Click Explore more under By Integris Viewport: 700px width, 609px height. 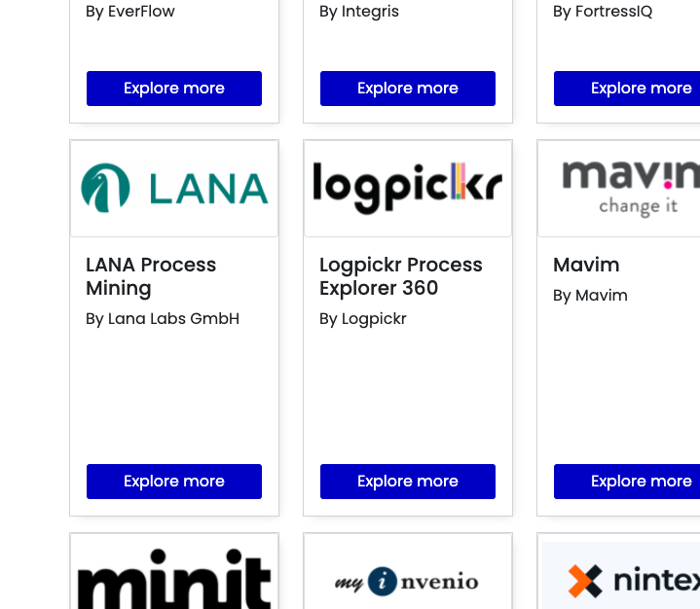(x=408, y=89)
